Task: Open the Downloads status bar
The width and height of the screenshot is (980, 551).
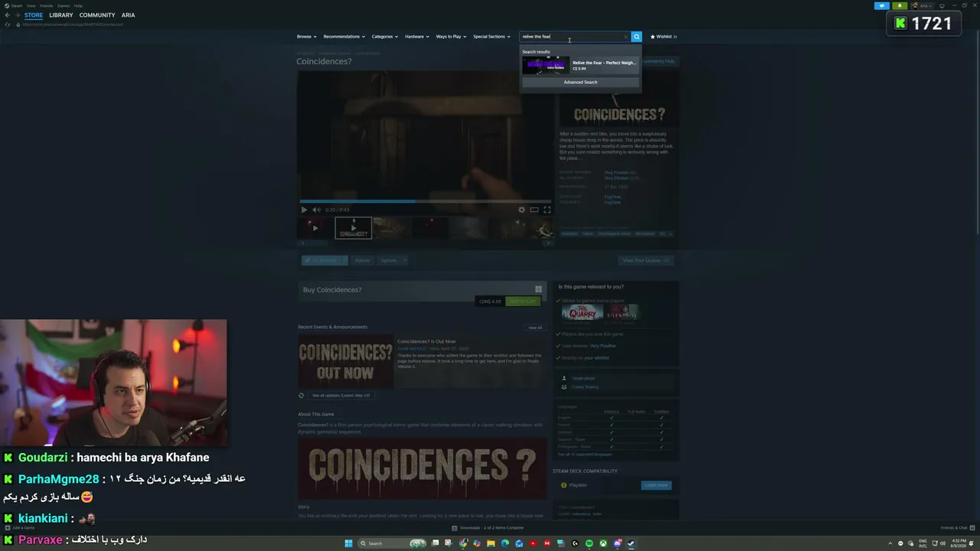Action: pos(488,528)
